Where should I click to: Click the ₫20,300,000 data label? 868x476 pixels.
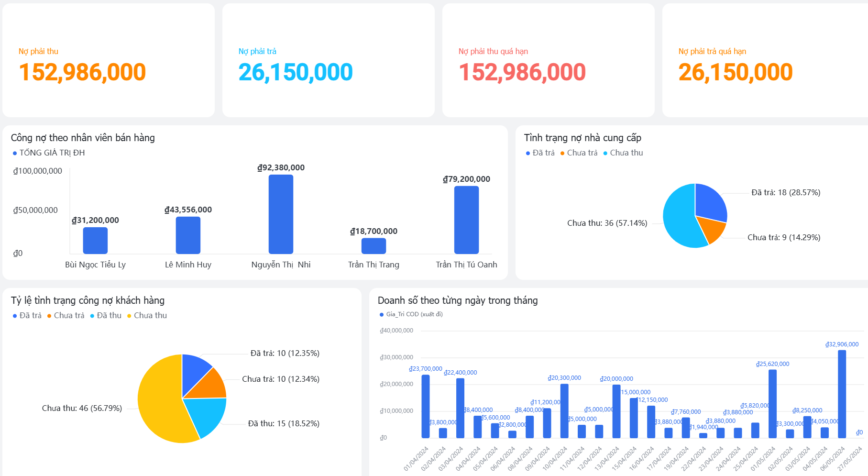[x=564, y=378]
